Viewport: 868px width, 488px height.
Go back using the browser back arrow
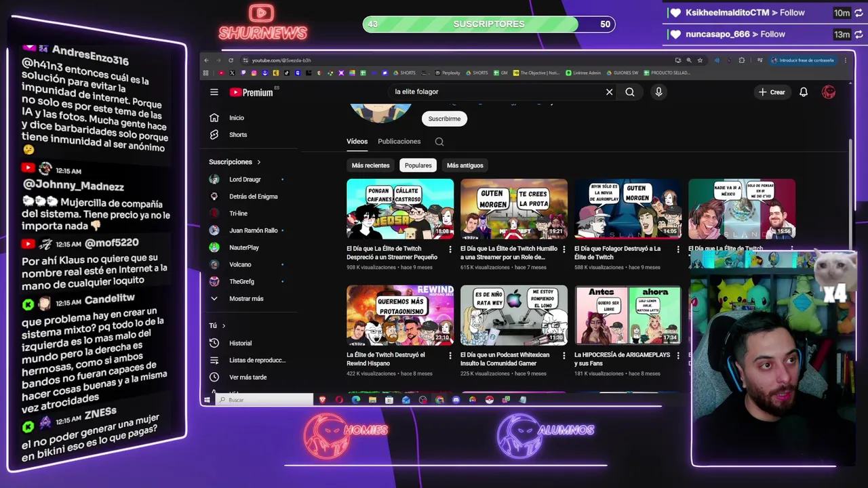click(207, 60)
